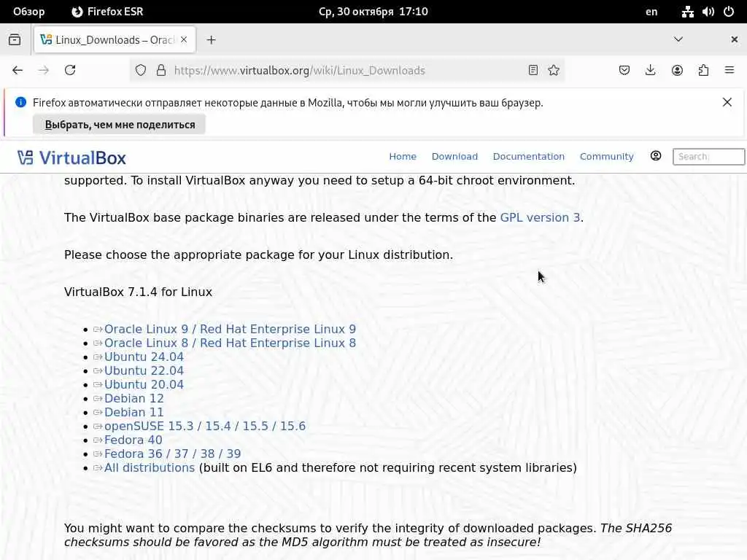This screenshot has width=747, height=560.
Task: Click 'Выбрать, чем мне поделиться' button
Action: click(119, 125)
